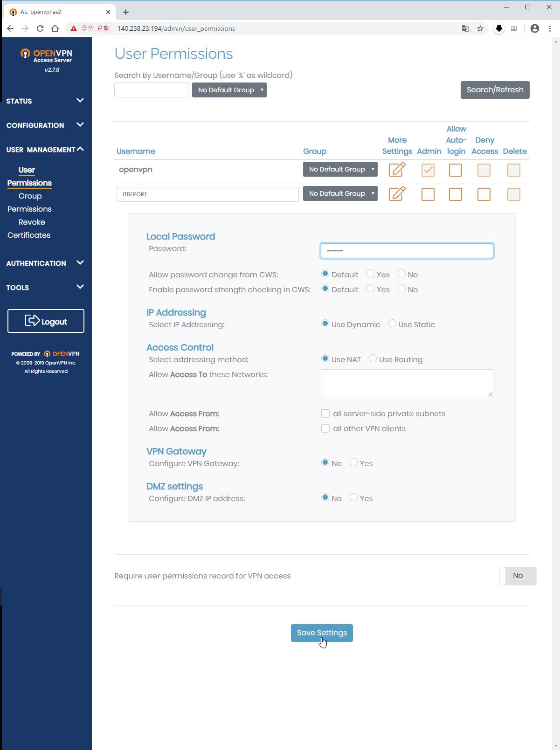The height and width of the screenshot is (750, 560).
Task: Expand the AUTHENTICATION sidebar section
Action: 45,263
